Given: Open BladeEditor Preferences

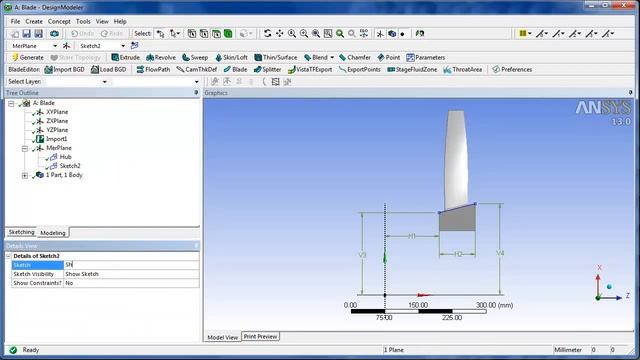Looking at the screenshot, I should tap(512, 69).
